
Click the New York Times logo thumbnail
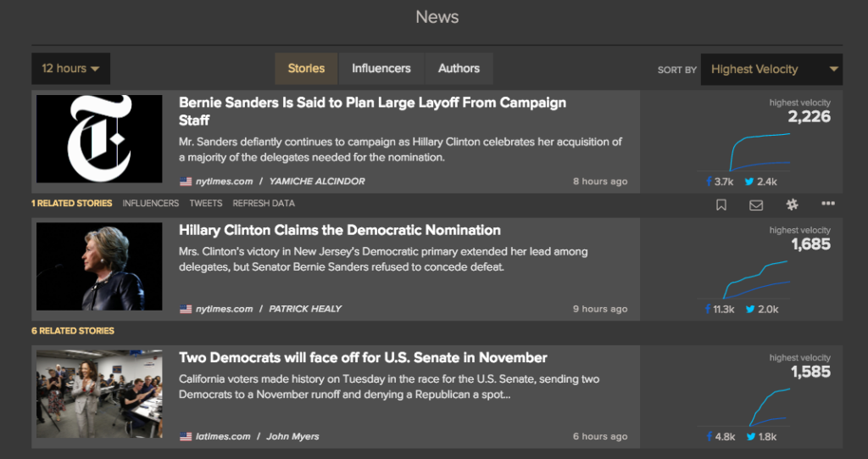(99, 139)
